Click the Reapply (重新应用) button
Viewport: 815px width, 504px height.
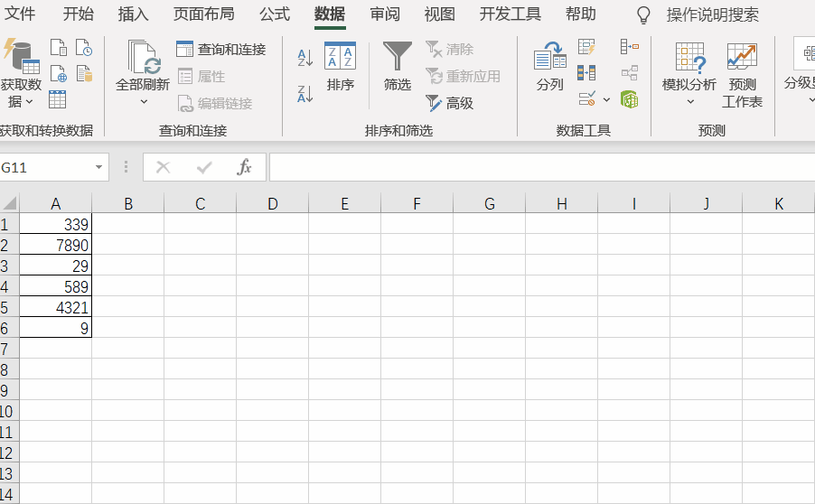(x=464, y=77)
